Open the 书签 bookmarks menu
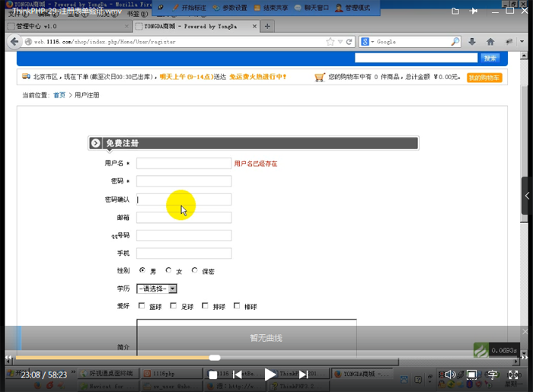The image size is (533, 392). 137,14
